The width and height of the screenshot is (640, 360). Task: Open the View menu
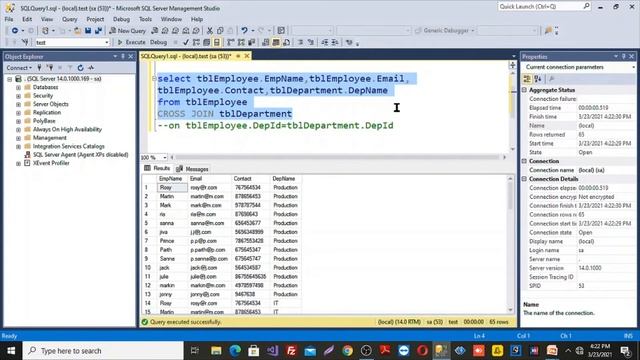pyautogui.click(x=47, y=19)
